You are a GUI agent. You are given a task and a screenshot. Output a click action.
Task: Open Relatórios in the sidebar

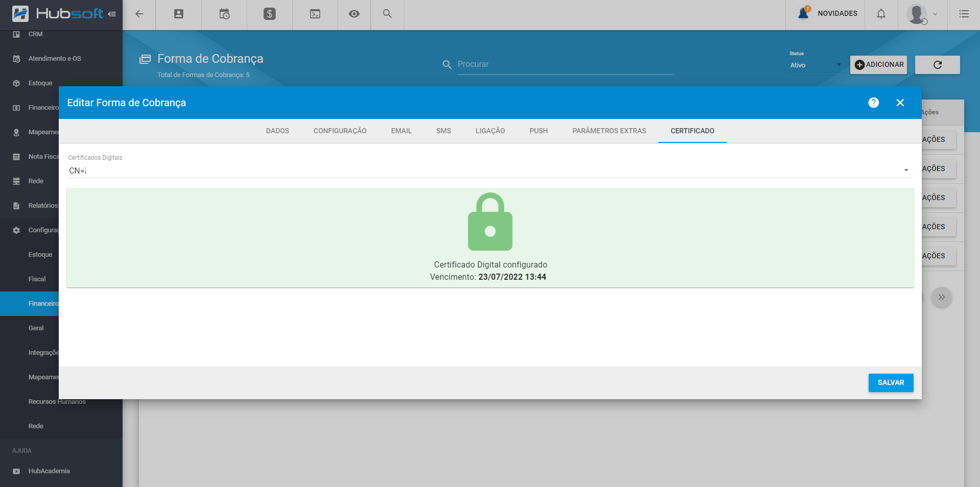pyautogui.click(x=43, y=206)
